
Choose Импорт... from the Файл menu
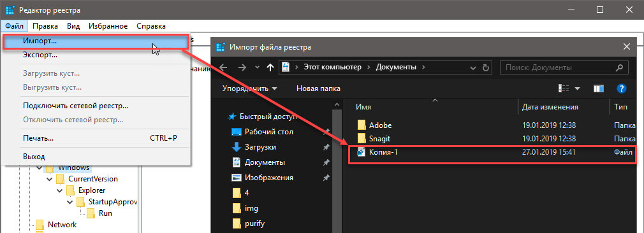(96, 41)
